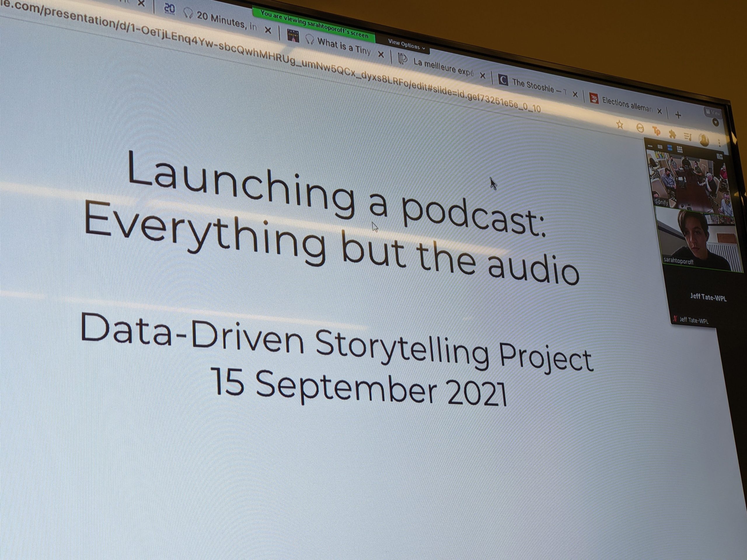
Task: Click the orange Tp extension icon
Action: point(656,131)
